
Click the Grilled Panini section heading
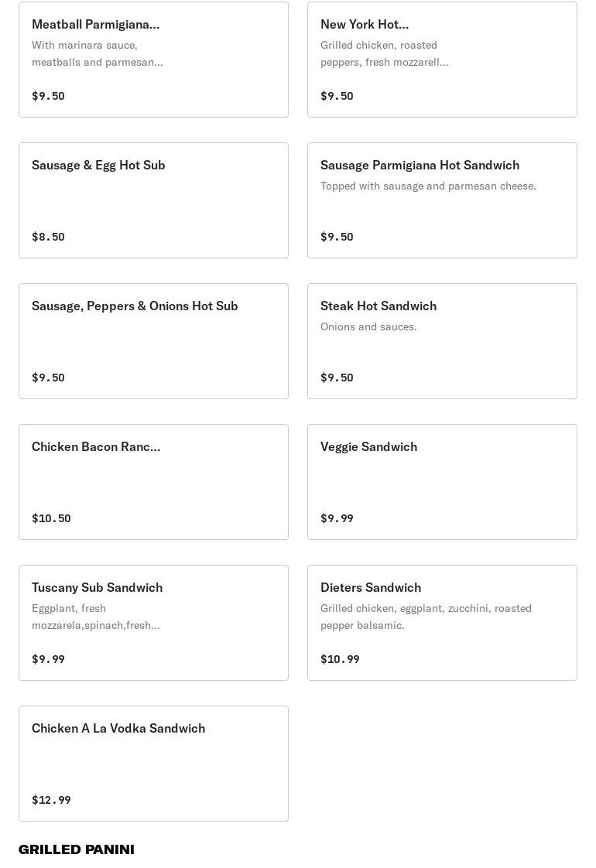click(x=77, y=849)
